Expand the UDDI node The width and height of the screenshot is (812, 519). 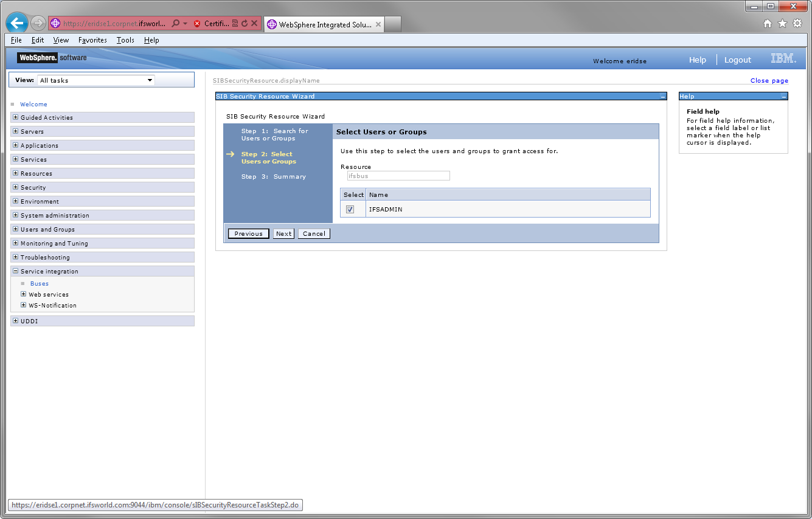tap(16, 321)
